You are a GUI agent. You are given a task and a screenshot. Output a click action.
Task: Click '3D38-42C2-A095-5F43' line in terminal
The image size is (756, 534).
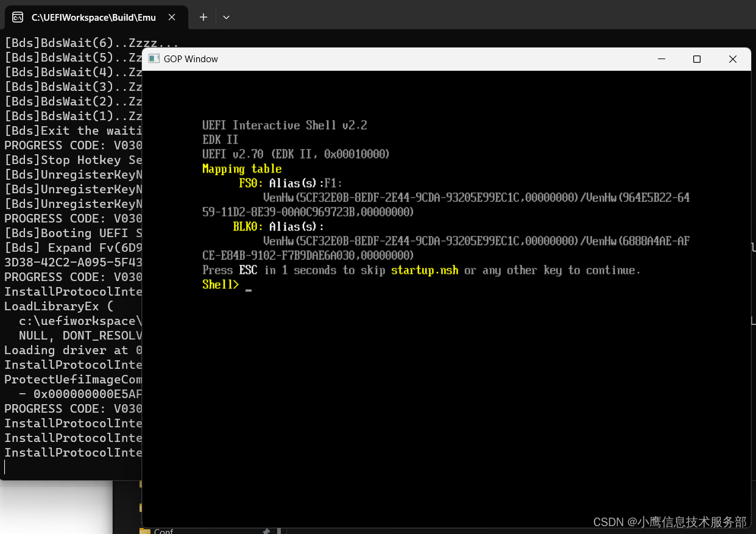(73, 262)
